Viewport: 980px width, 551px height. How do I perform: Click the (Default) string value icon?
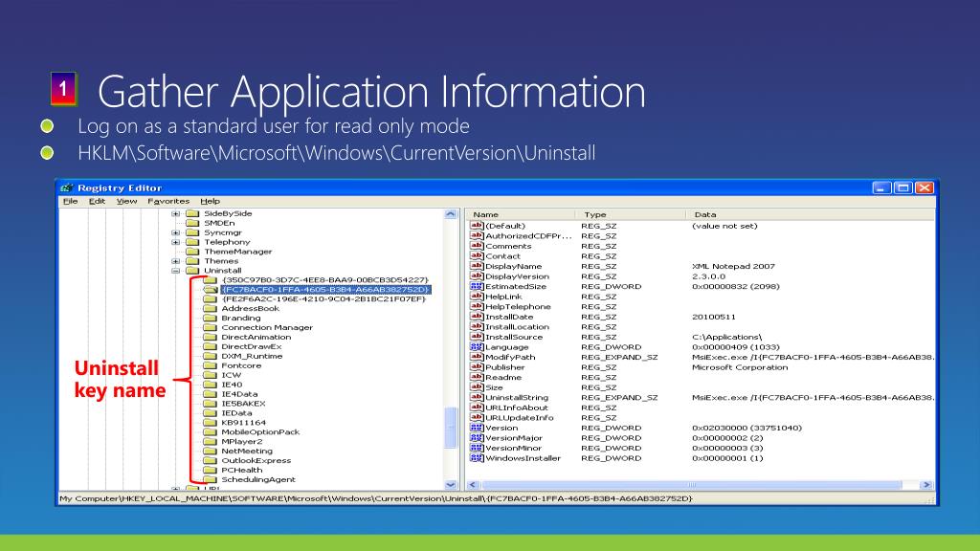click(477, 226)
